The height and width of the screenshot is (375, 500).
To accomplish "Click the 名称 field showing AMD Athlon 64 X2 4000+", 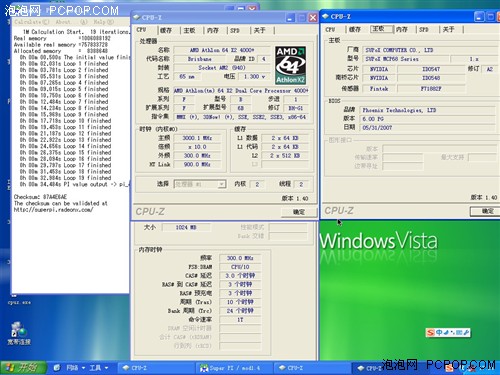I will tap(222, 50).
